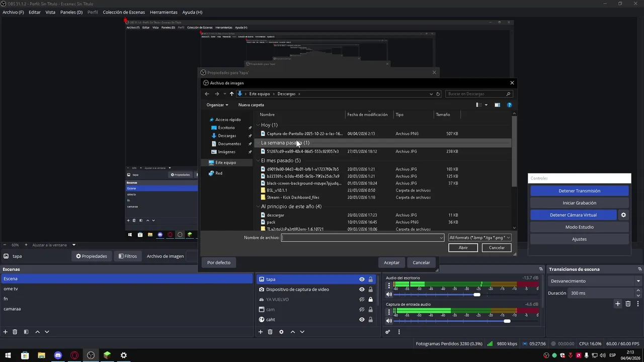Collapse the El mes pasado (5) group
The height and width of the screenshot is (362, 644).
[258, 161]
